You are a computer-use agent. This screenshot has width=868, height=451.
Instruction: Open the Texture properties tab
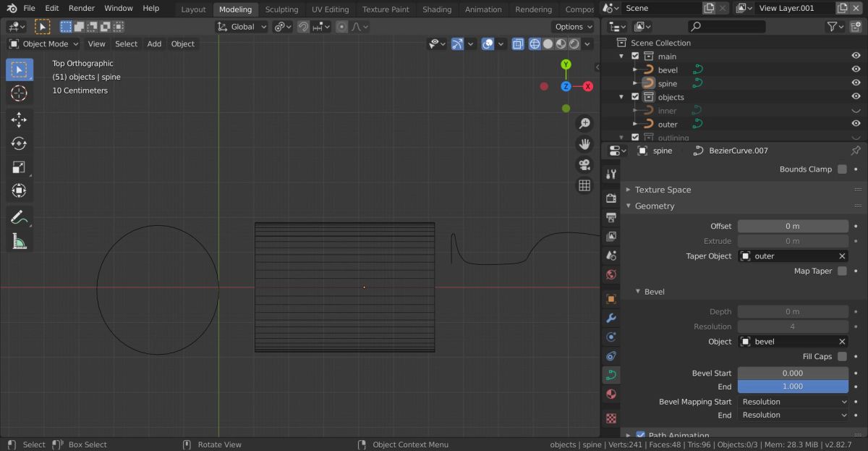[611, 418]
